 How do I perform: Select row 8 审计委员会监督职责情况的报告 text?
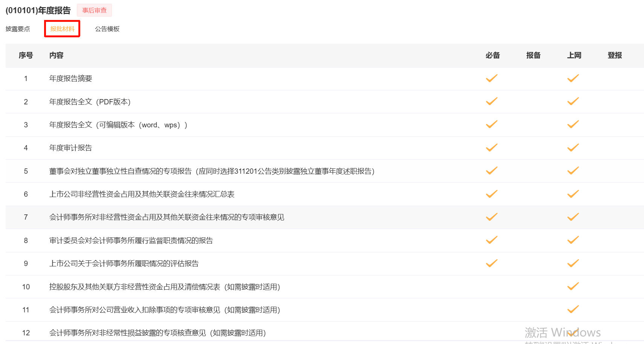coord(131,240)
